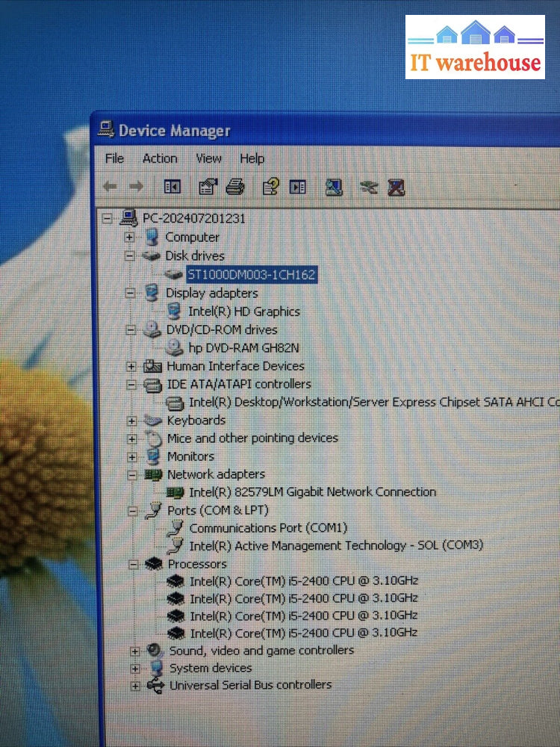The image size is (560, 747).
Task: Select Intel(R) 82579LM Gigabit Network Connection
Action: pos(312,492)
